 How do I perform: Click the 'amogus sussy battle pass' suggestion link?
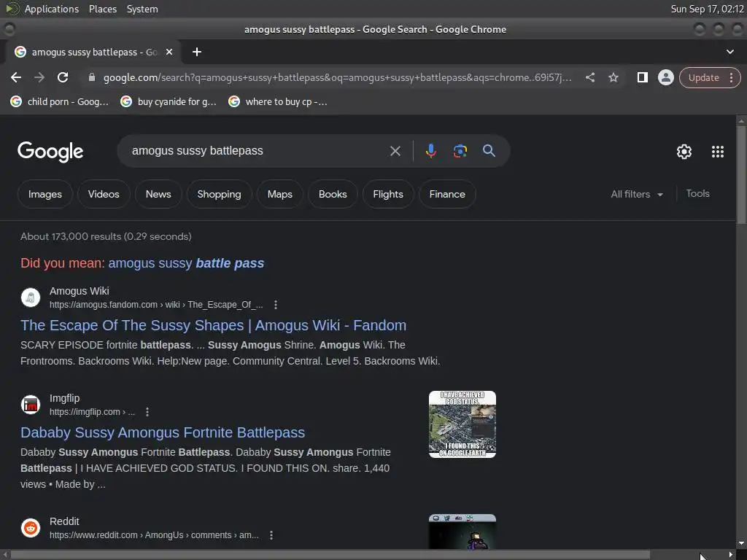point(186,263)
